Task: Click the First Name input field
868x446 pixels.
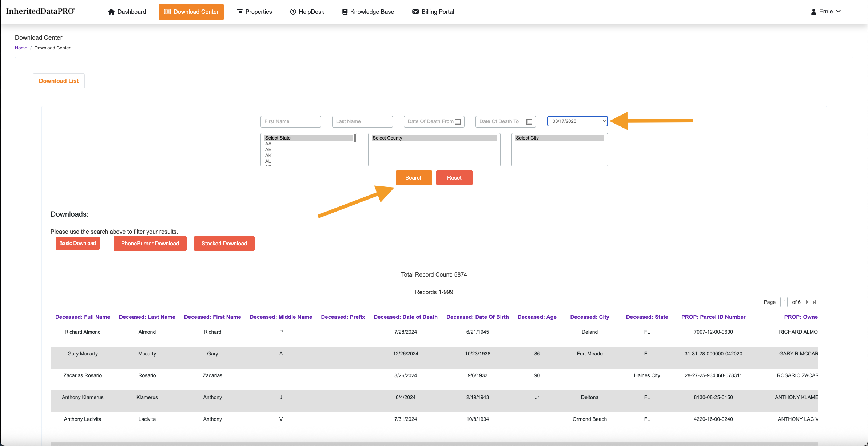Action: [290, 121]
